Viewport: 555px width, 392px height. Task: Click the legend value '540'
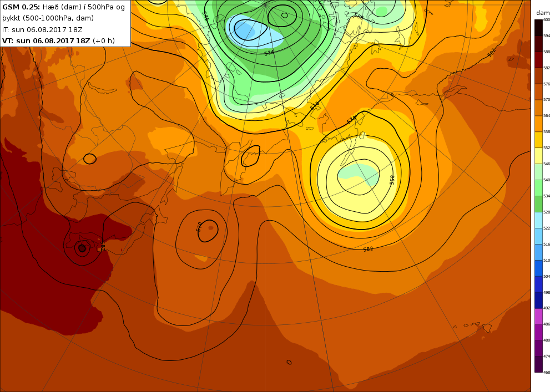(547, 180)
